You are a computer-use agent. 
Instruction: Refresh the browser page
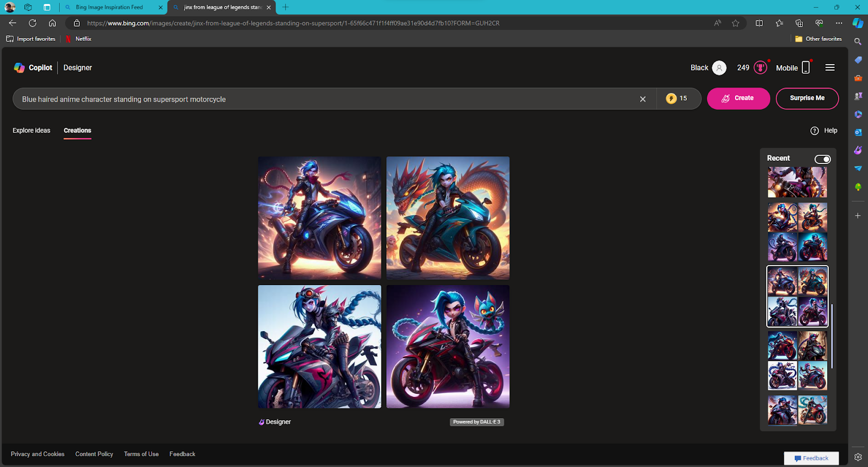coord(33,23)
